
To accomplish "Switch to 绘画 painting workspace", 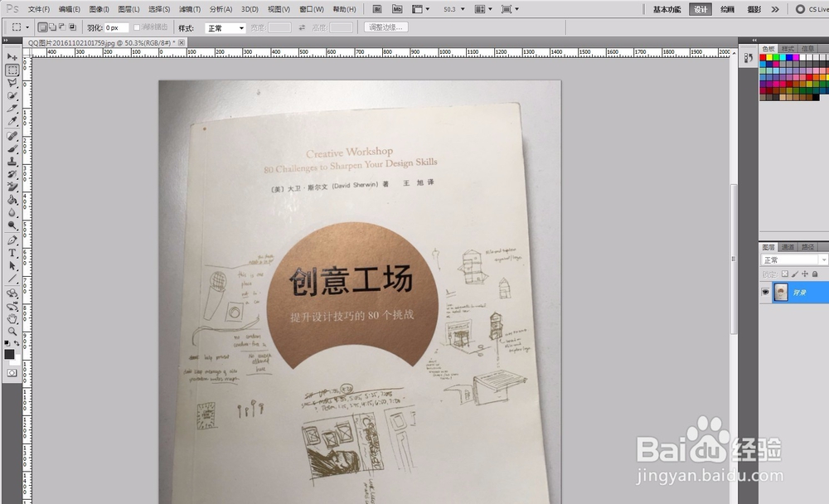I will [727, 9].
